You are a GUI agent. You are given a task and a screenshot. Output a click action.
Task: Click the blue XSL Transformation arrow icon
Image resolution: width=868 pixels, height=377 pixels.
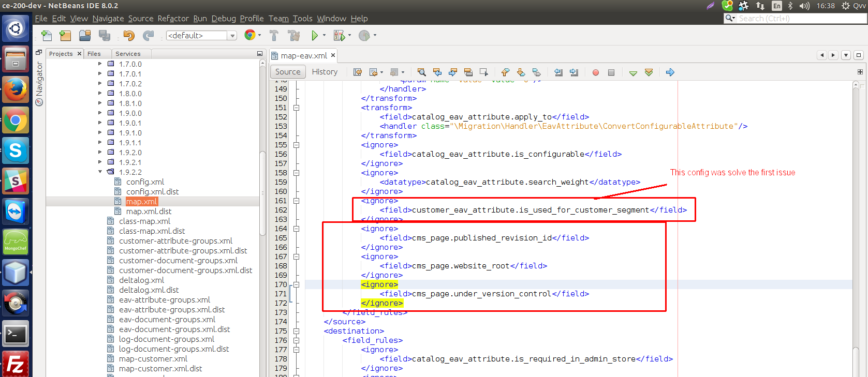(670, 72)
